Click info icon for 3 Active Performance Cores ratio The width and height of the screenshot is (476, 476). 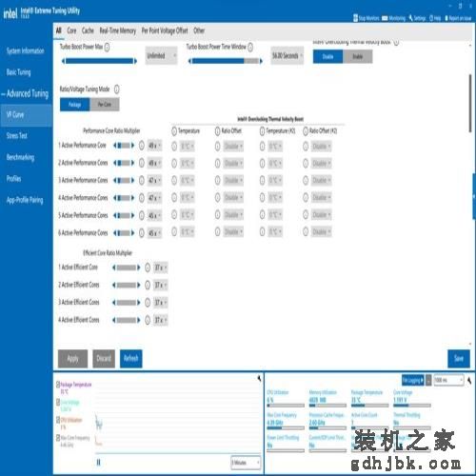coord(142,181)
